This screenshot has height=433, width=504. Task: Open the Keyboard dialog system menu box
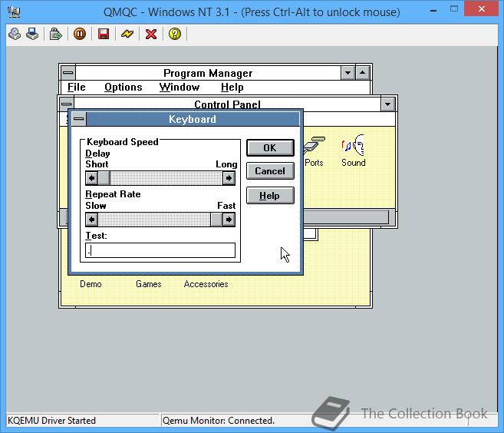[79, 119]
